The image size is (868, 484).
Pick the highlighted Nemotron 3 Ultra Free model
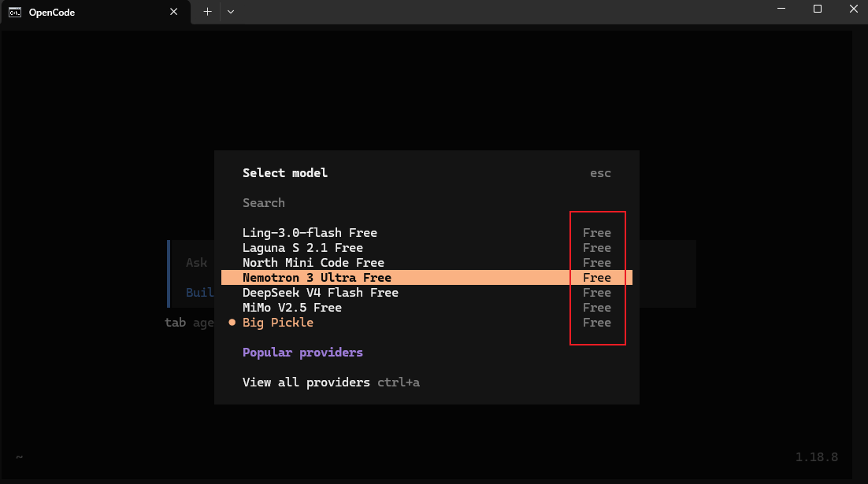[426, 278]
